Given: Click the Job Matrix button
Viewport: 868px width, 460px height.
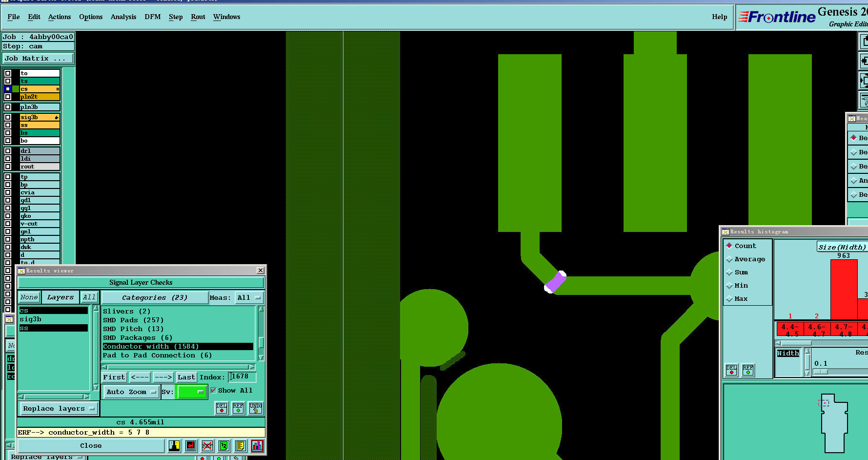Looking at the screenshot, I should pos(38,58).
